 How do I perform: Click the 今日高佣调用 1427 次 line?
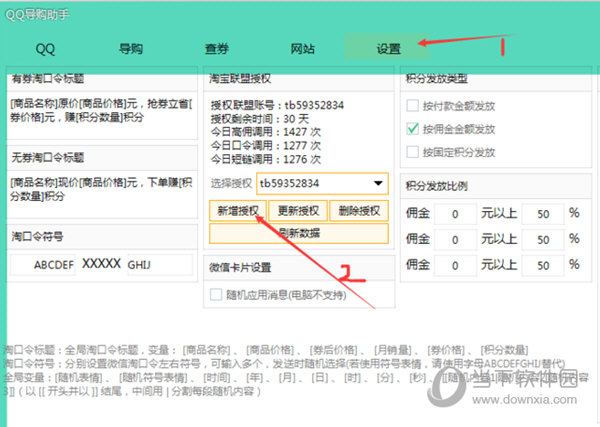(x=266, y=132)
